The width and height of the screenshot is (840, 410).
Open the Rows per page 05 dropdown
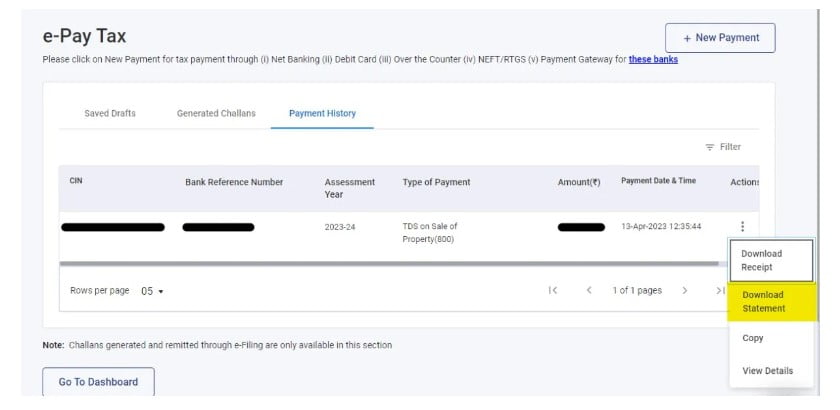[x=152, y=291]
